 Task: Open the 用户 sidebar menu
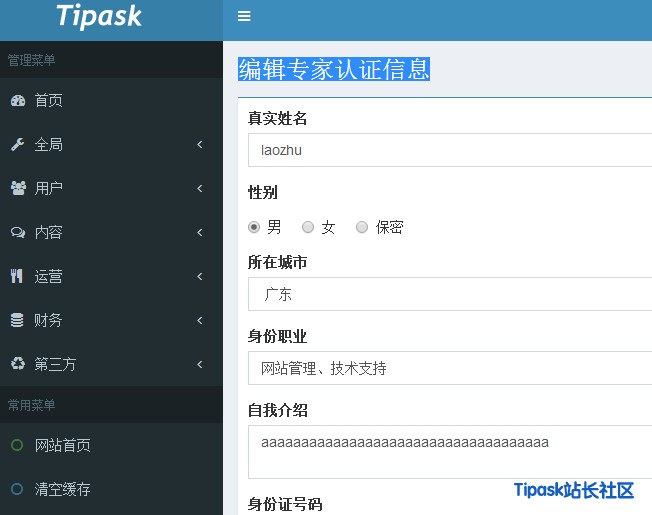(111, 188)
